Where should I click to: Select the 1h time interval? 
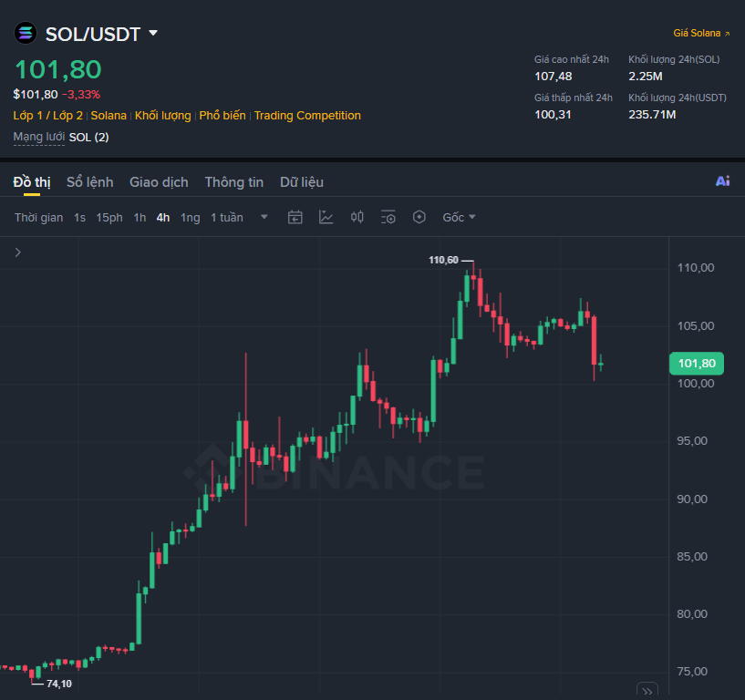[x=140, y=218]
